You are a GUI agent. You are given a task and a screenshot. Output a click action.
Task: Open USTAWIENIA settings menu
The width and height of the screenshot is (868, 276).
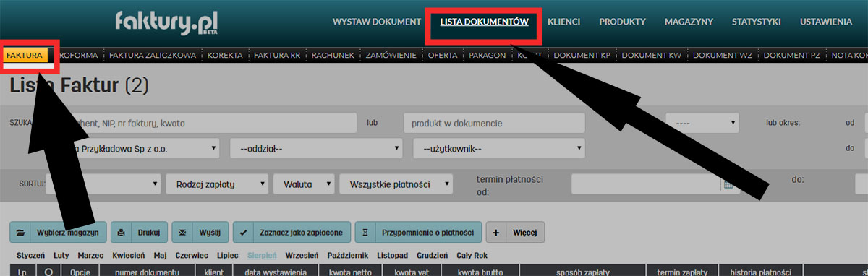pyautogui.click(x=826, y=22)
